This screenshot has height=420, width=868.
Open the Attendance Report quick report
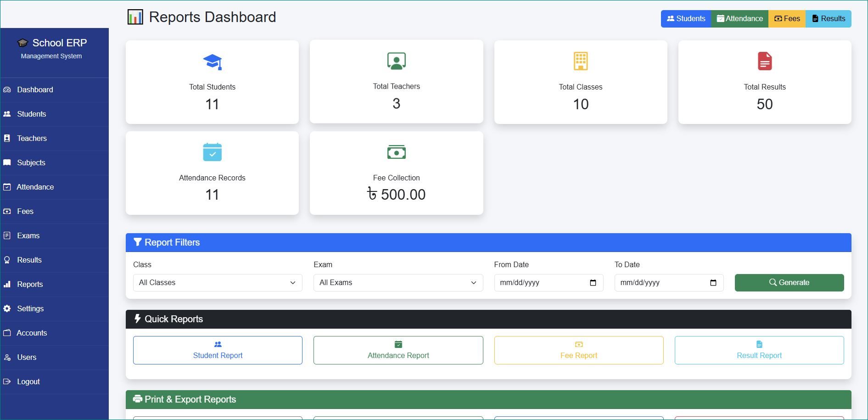click(x=398, y=350)
